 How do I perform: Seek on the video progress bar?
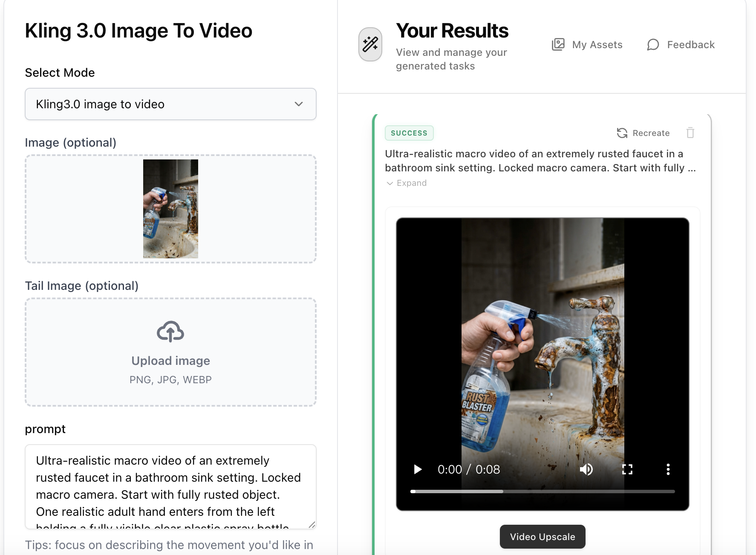542,491
